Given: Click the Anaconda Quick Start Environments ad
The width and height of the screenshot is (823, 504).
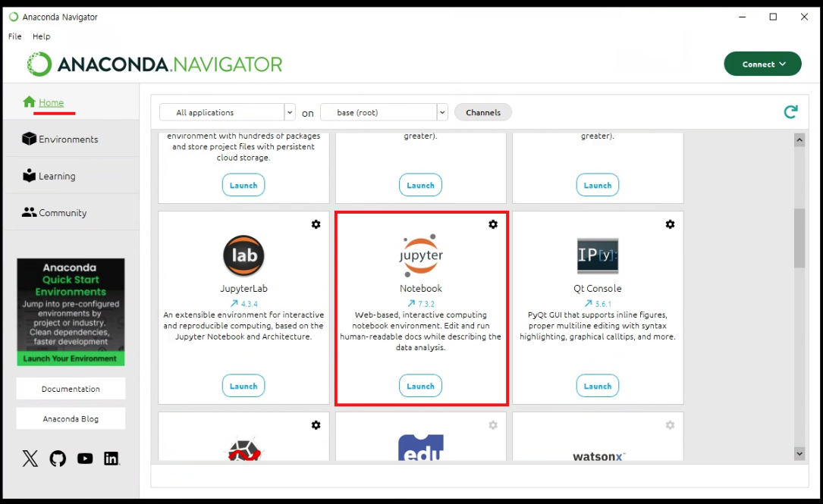Looking at the screenshot, I should pyautogui.click(x=71, y=311).
